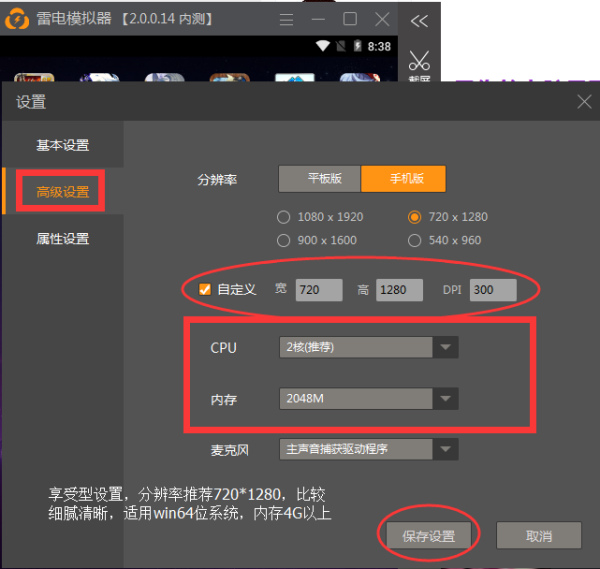
Task: Close the 雷电模拟器 emulator window
Action: click(x=382, y=19)
